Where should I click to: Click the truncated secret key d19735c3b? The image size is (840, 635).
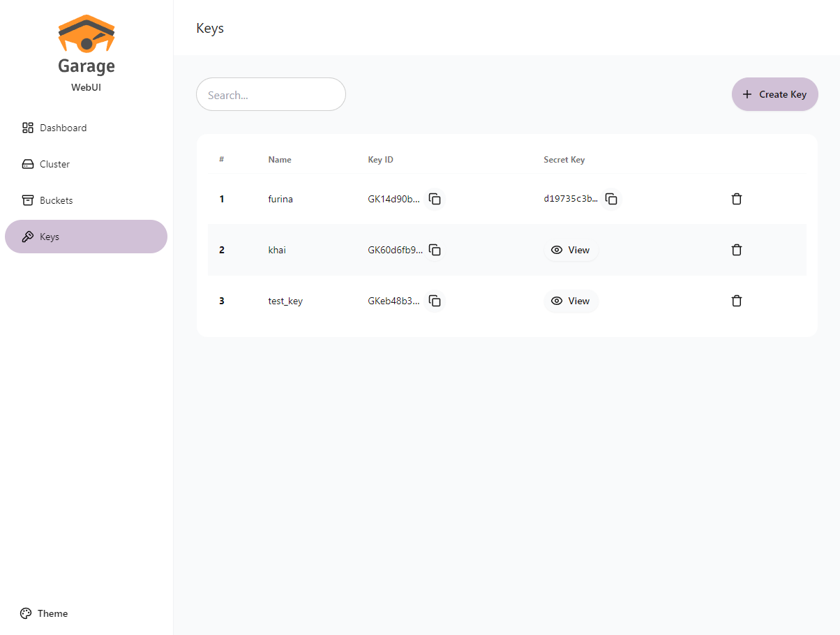click(570, 200)
